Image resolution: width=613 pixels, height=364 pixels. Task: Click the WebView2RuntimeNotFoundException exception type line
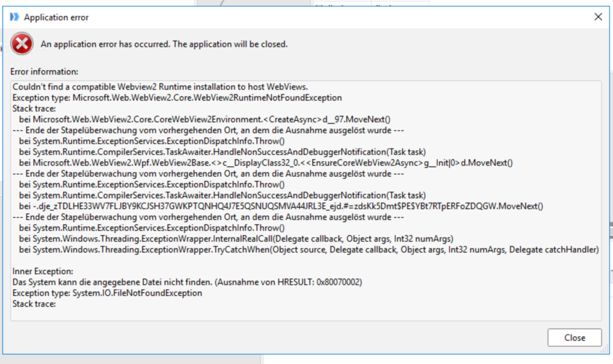tap(177, 98)
